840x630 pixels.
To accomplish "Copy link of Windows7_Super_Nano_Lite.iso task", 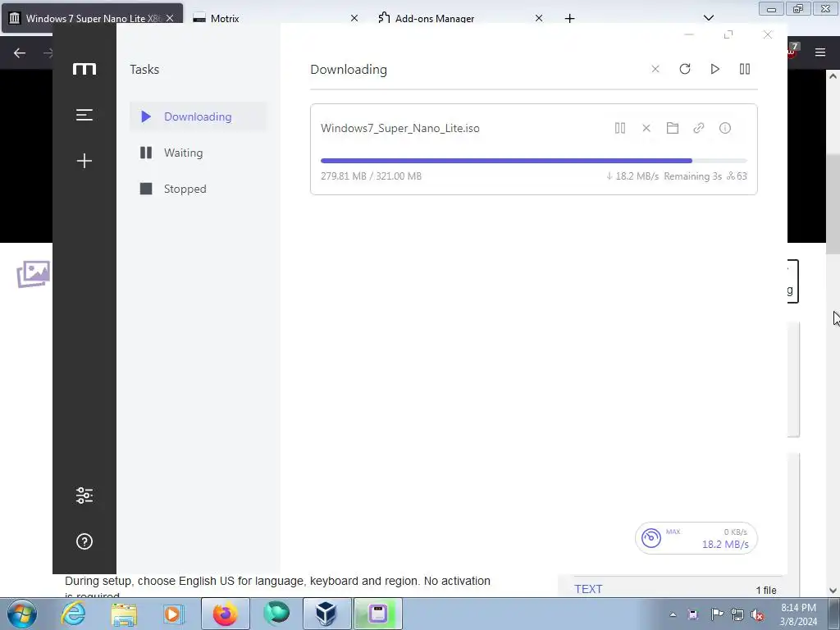I will point(699,128).
